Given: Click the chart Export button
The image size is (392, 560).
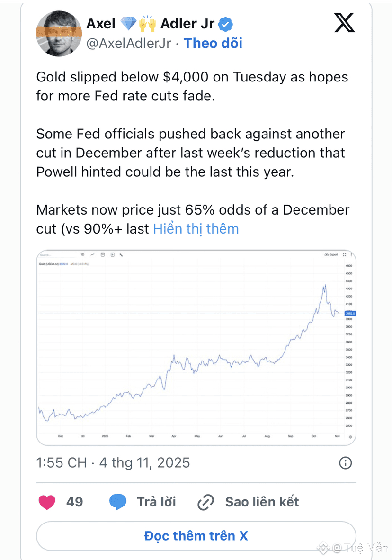Looking at the screenshot, I should click(x=331, y=255).
